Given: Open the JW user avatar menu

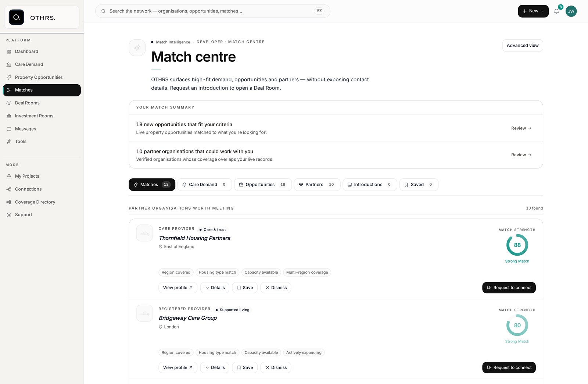Looking at the screenshot, I should pyautogui.click(x=571, y=11).
